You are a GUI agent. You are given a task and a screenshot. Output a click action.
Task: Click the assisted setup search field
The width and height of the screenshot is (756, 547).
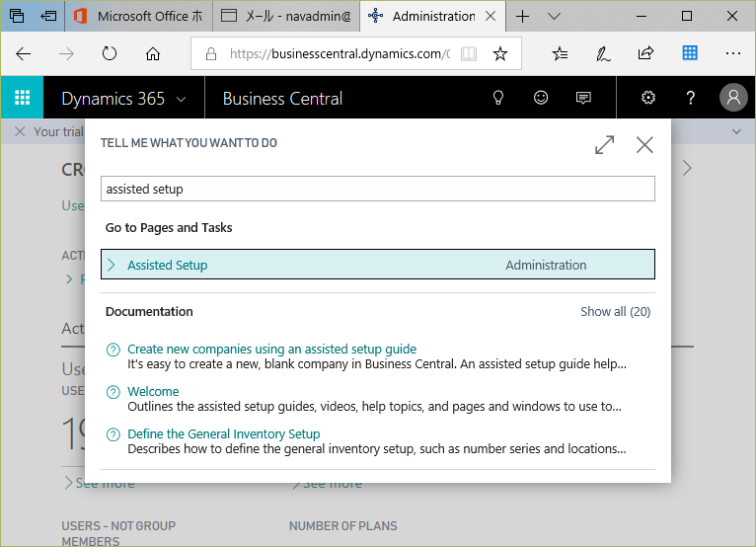pyautogui.click(x=378, y=189)
